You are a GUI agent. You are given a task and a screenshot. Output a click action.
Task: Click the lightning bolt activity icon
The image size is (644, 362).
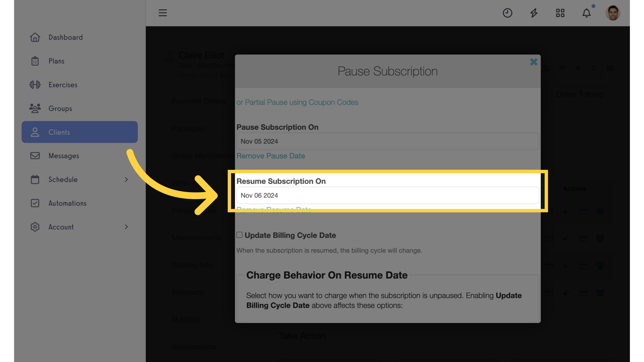click(534, 12)
